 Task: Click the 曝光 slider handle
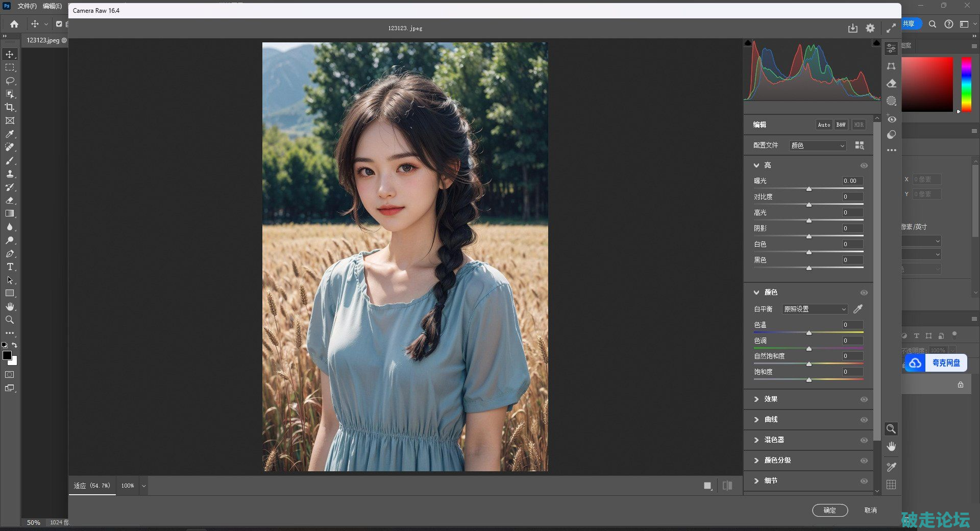pos(809,189)
